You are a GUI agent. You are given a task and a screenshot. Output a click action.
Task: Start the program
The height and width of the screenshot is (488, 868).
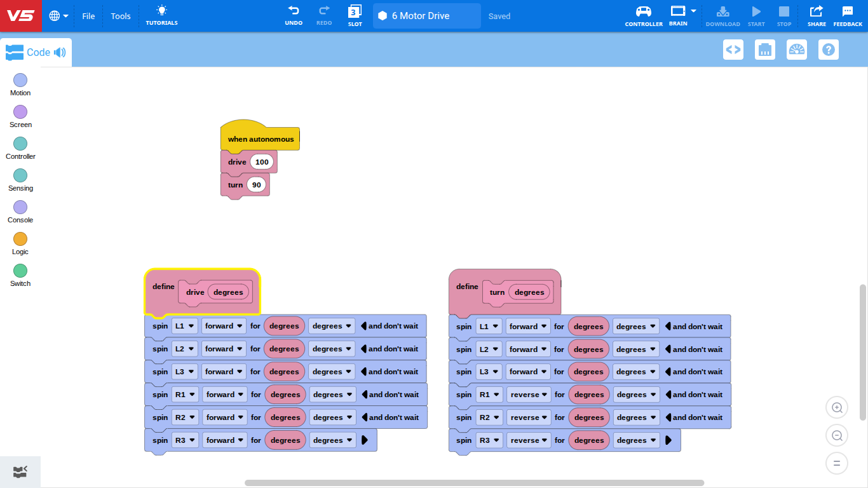pyautogui.click(x=756, y=15)
